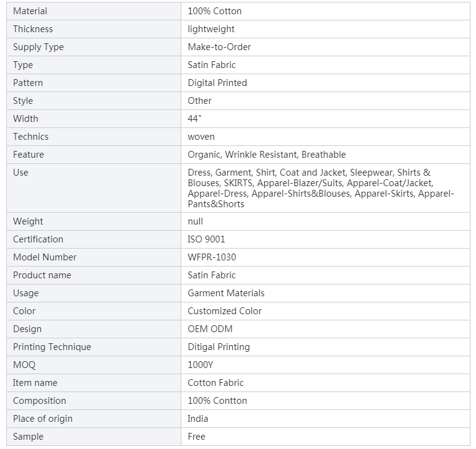Viewport: 476px width, 449px height.
Task: Click the Digital Printed pattern value
Action: [x=217, y=83]
